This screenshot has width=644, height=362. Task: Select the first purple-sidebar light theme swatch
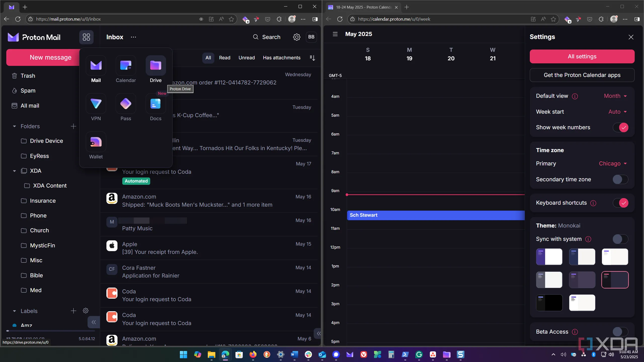pyautogui.click(x=549, y=257)
